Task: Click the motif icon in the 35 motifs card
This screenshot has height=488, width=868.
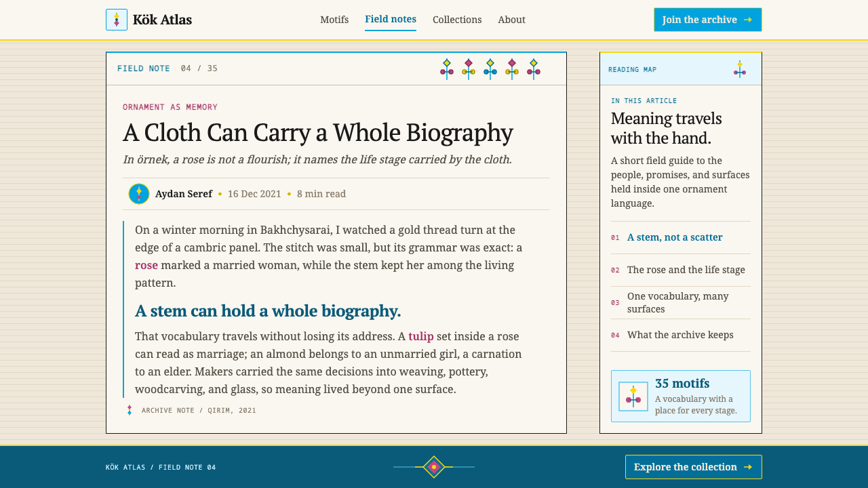Action: [x=633, y=396]
